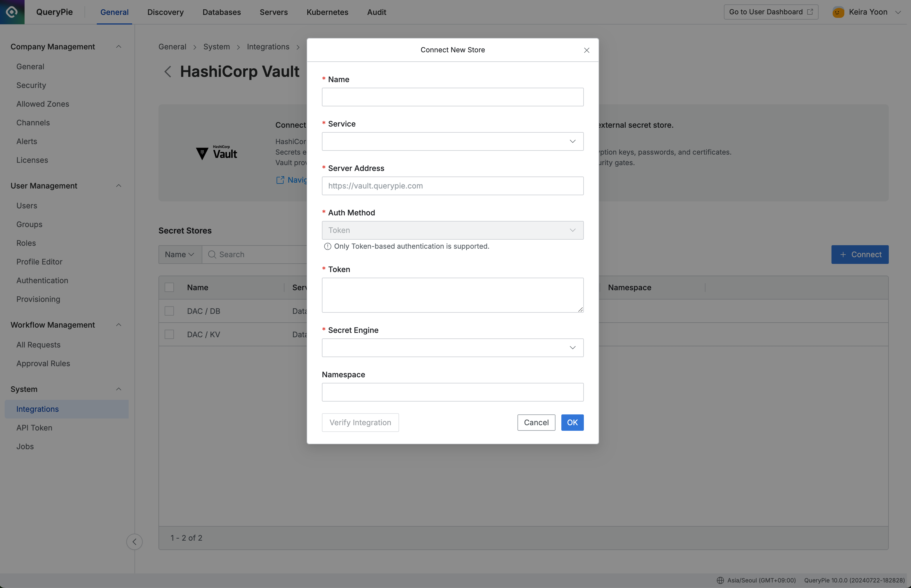Open Approval Rules in the sidebar

(43, 364)
